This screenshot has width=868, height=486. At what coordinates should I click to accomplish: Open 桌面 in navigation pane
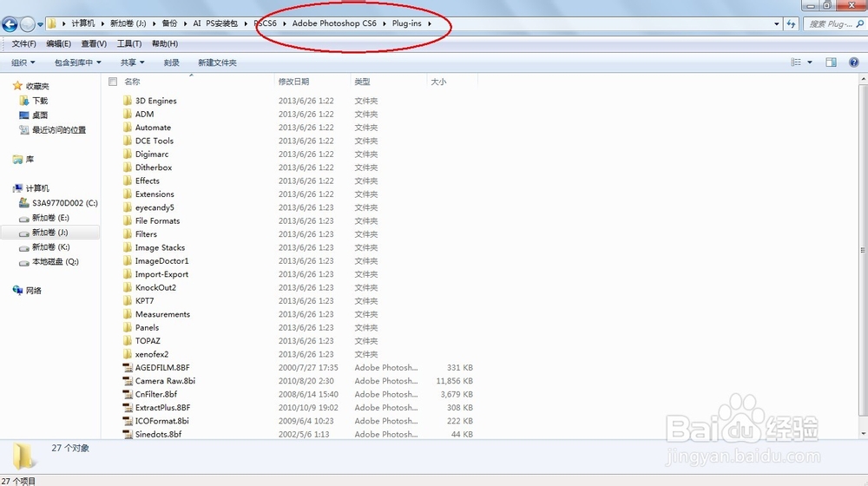click(40, 115)
